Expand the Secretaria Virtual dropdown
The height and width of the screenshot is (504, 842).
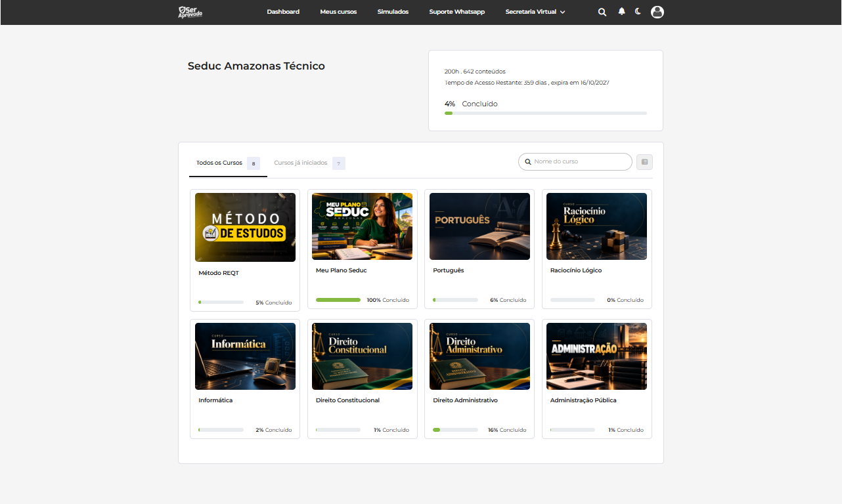pyautogui.click(x=535, y=12)
